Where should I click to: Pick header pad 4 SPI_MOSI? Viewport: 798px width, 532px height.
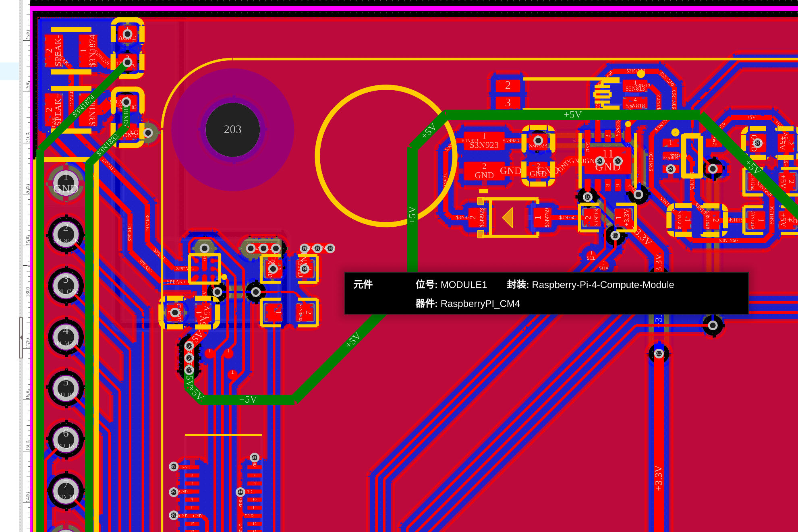coord(66,337)
